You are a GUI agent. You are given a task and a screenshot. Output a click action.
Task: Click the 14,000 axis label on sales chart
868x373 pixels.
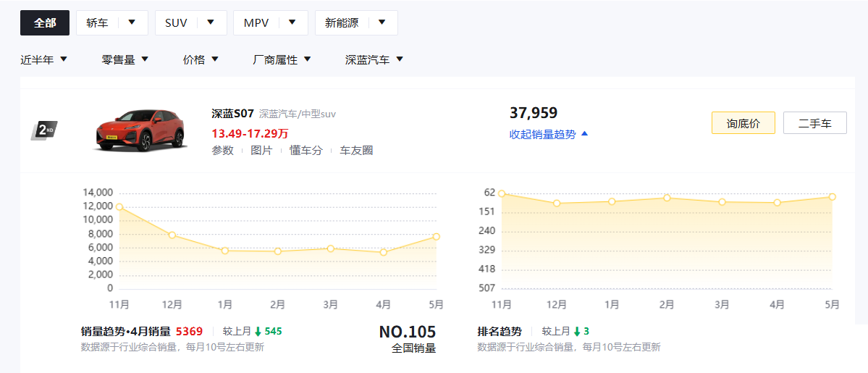[98, 193]
